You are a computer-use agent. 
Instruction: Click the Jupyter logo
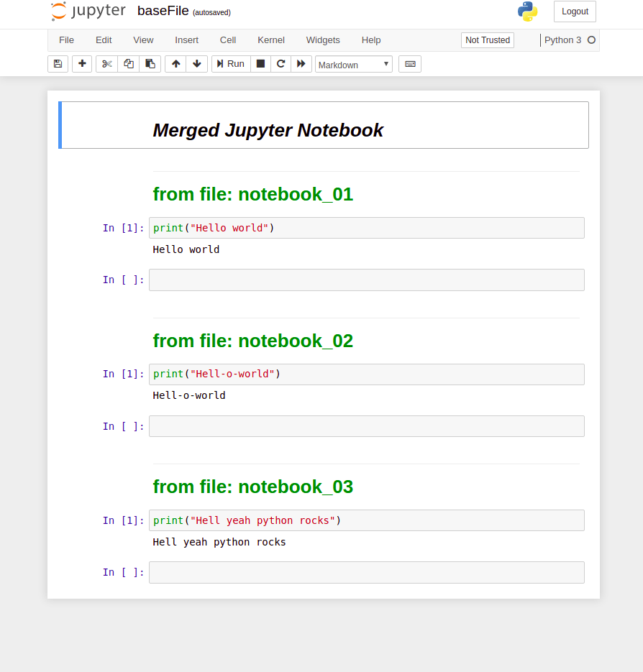(x=87, y=11)
